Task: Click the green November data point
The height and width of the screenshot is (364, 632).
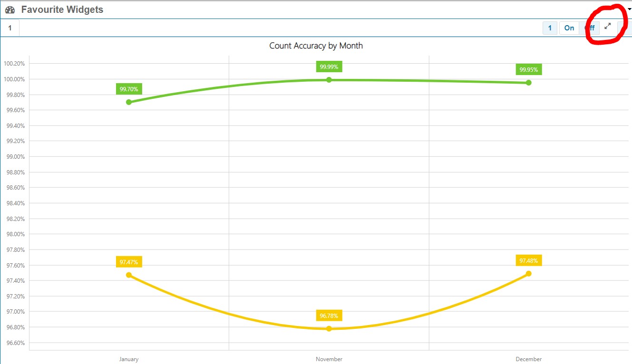Action: point(329,80)
